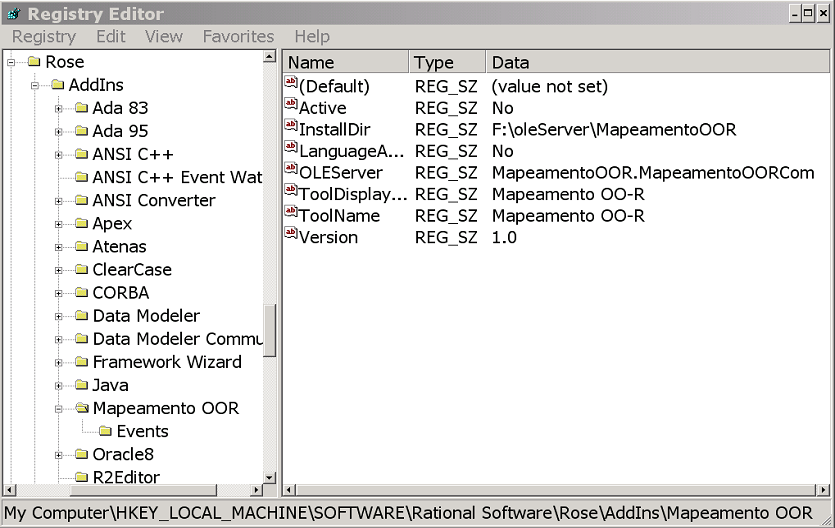Open the Registry menu
Viewport: 835px width, 528px height.
(44, 37)
